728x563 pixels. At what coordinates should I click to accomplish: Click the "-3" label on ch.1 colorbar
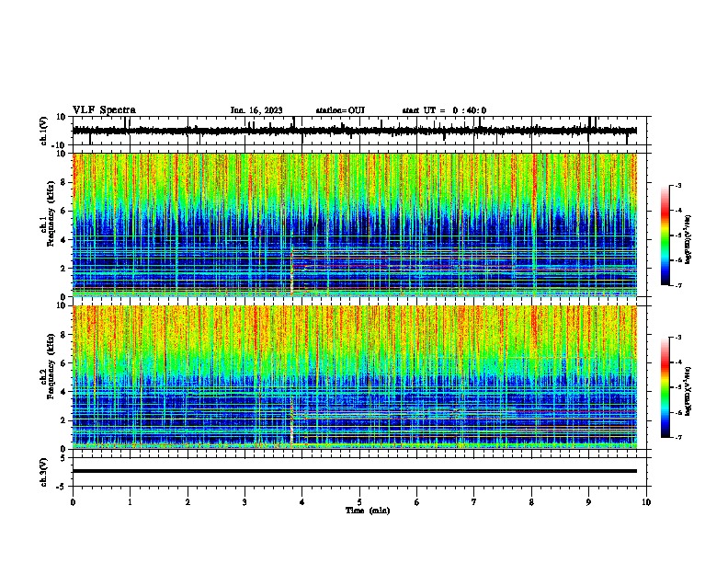pos(677,186)
